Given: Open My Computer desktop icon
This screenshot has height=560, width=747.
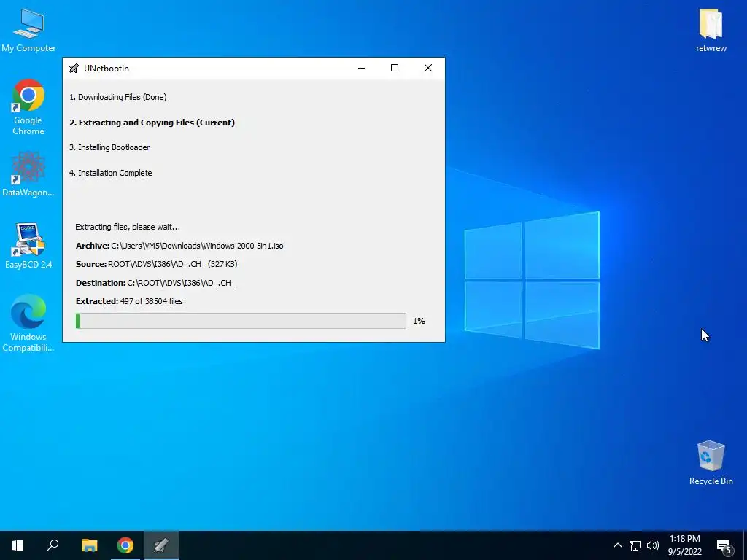Looking at the screenshot, I should 28,31.
